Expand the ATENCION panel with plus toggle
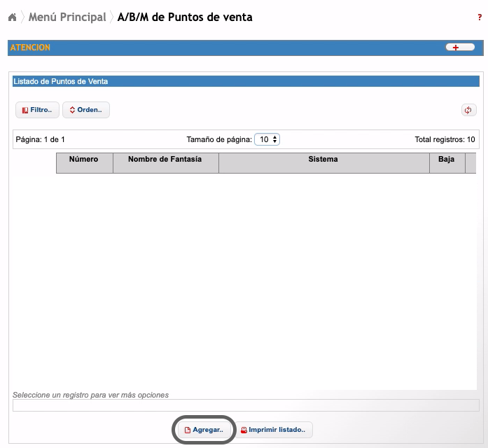 460,48
